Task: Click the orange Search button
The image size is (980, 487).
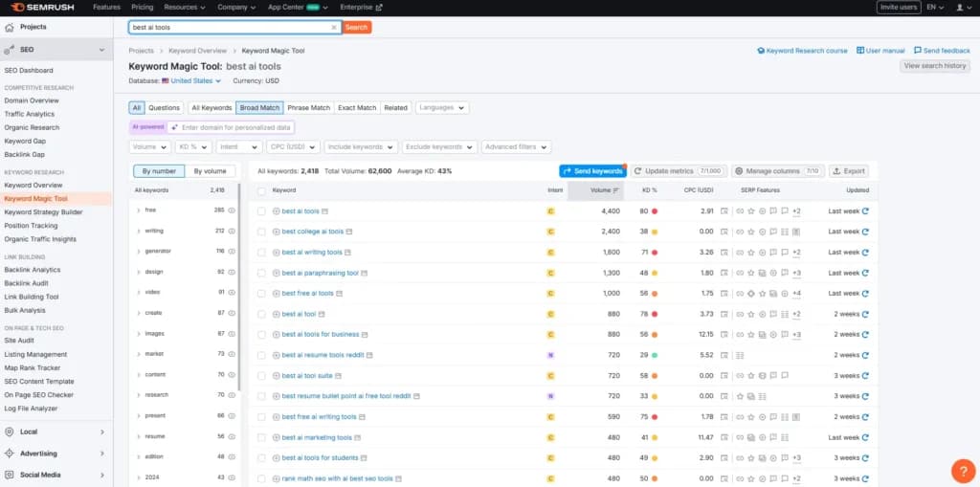Action: coord(356,28)
